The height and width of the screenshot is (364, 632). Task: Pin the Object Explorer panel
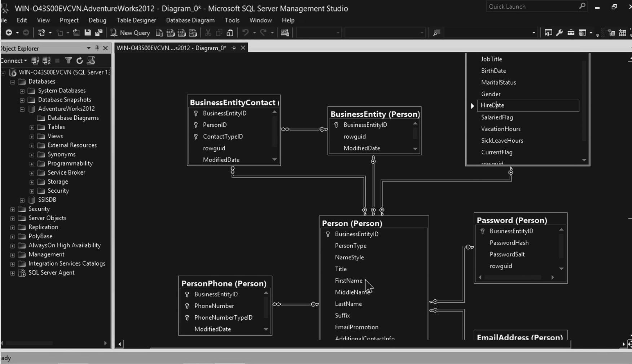click(x=97, y=48)
